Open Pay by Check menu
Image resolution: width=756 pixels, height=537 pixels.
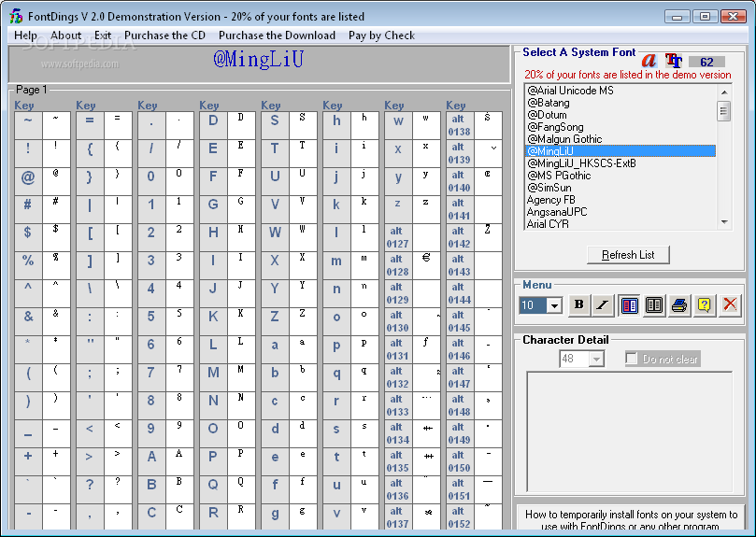pyautogui.click(x=382, y=35)
